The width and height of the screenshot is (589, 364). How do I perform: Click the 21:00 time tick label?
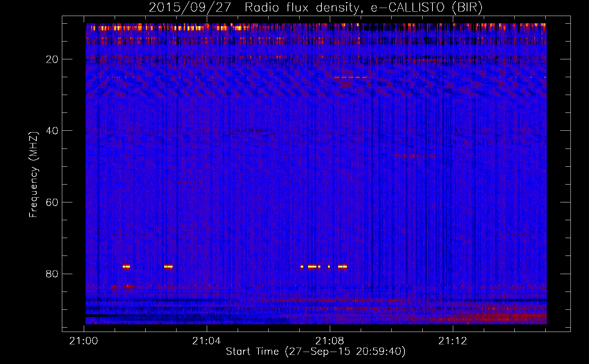tap(84, 341)
